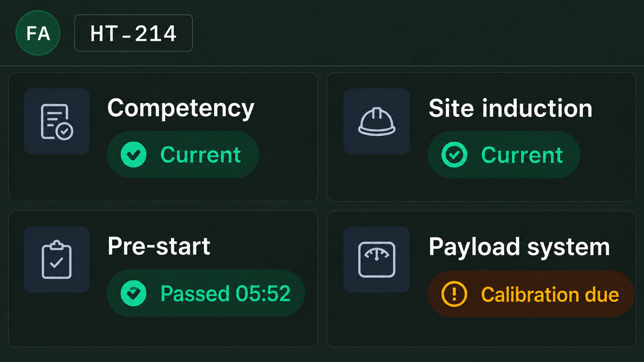Click the Pre-start green checkmark icon
Screen dimensions: 644x362
click(x=133, y=293)
